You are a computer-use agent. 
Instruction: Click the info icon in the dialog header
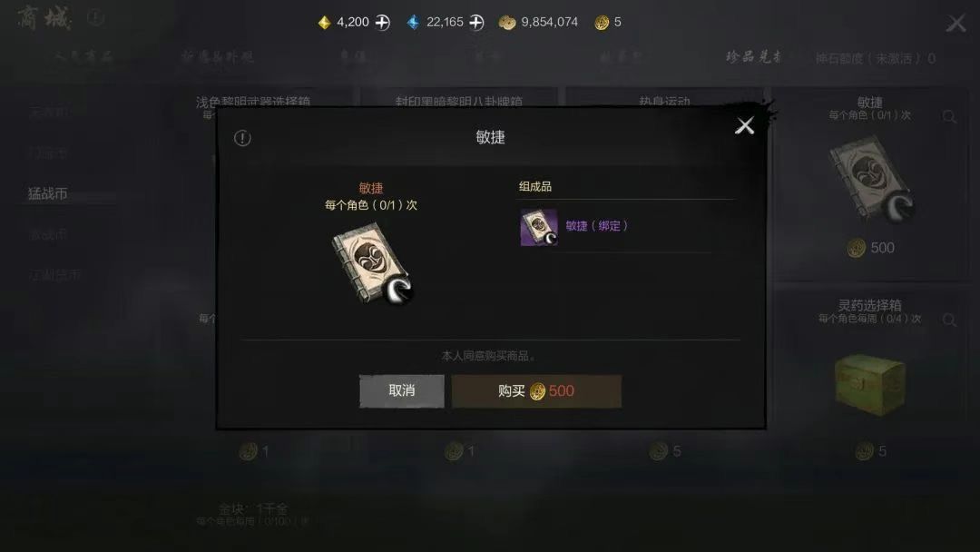pyautogui.click(x=242, y=138)
